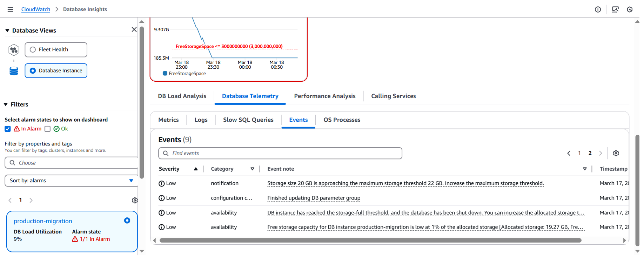Click the FreeStorageSpace threshold annotation label
This screenshot has width=644, height=258.
tap(229, 46)
